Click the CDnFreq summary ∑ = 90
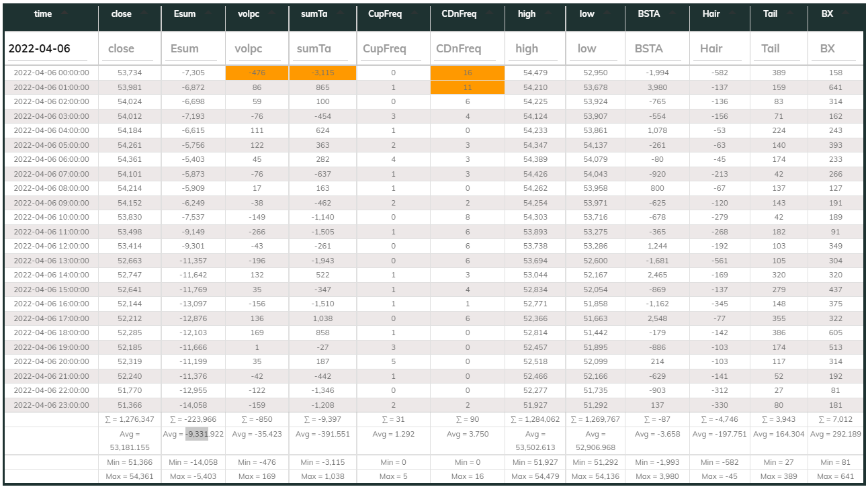868x487 pixels. pyautogui.click(x=468, y=420)
